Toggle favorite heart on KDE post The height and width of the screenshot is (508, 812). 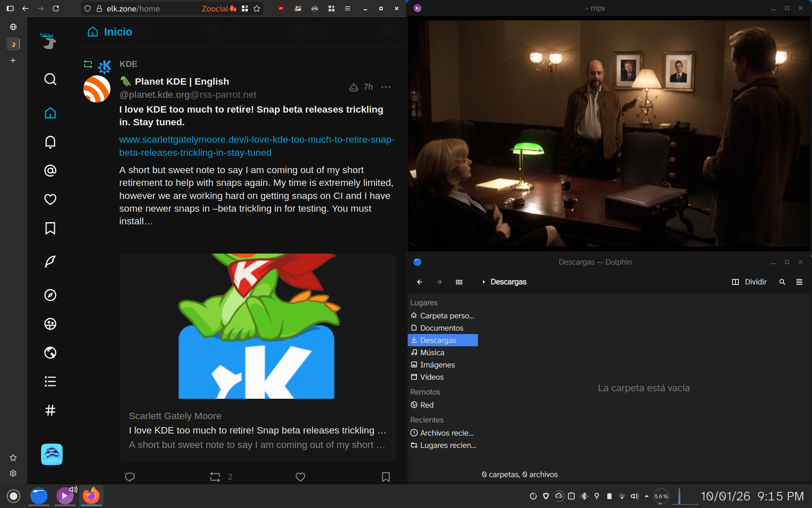(x=300, y=477)
